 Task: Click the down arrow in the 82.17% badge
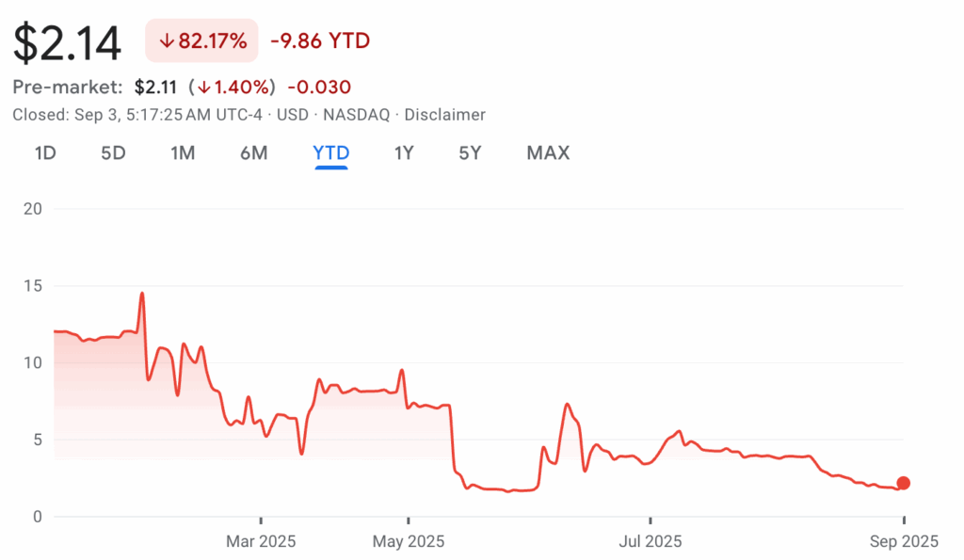pyautogui.click(x=168, y=41)
